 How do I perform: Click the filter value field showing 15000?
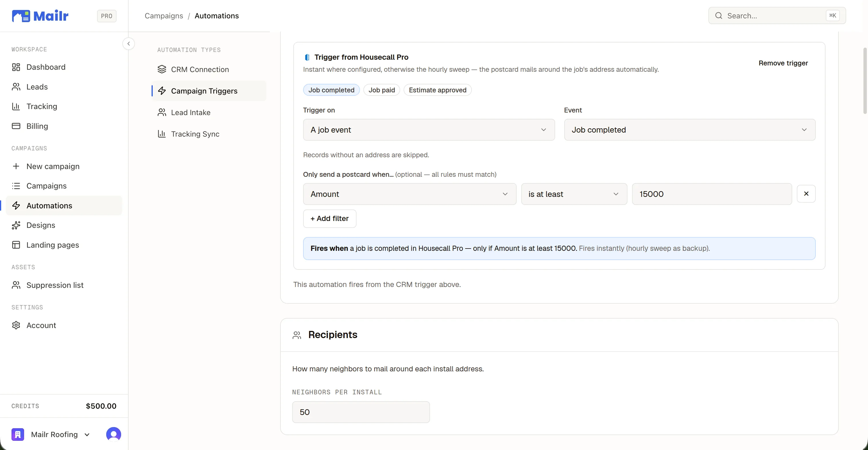[x=712, y=194]
